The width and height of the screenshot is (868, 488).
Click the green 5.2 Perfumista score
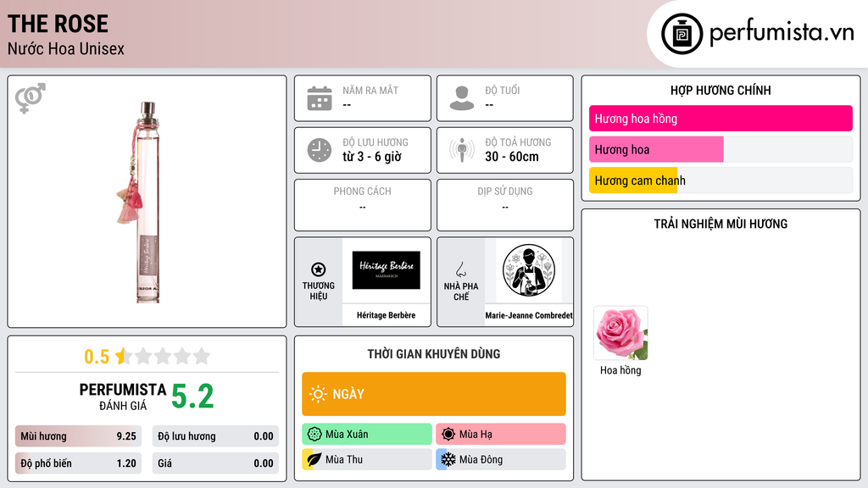[192, 396]
